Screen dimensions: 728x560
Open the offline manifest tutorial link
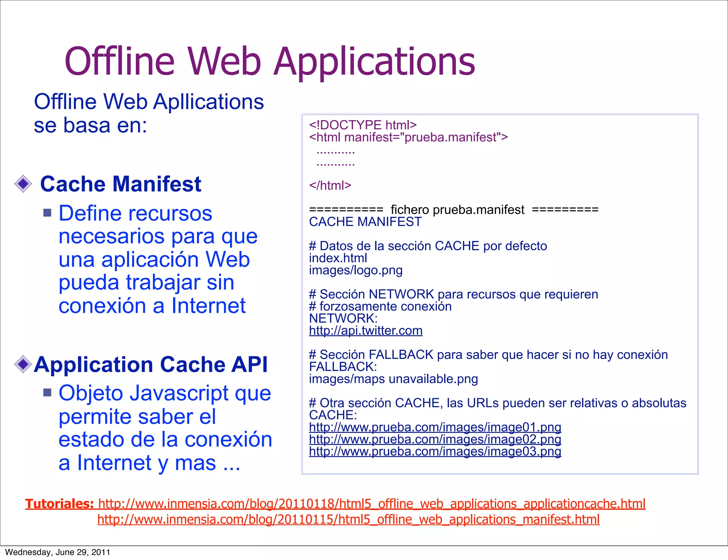pos(348,519)
